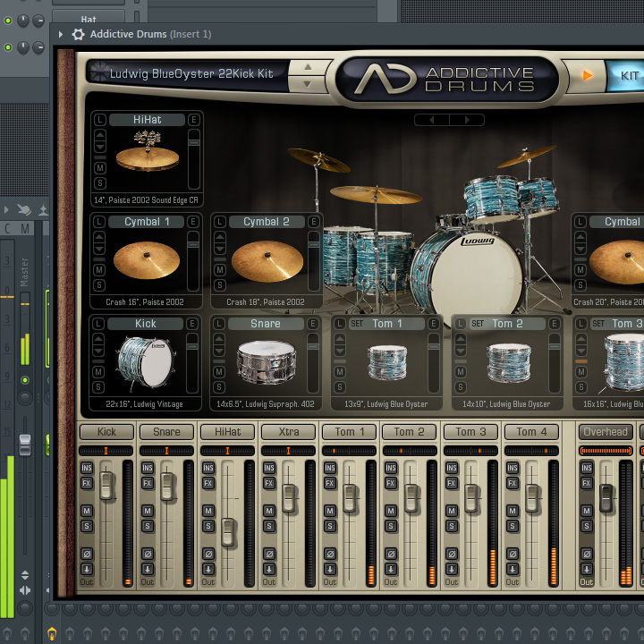This screenshot has height=644, width=644.
Task: Click the HiHat channel volume fader
Action: click(x=228, y=532)
